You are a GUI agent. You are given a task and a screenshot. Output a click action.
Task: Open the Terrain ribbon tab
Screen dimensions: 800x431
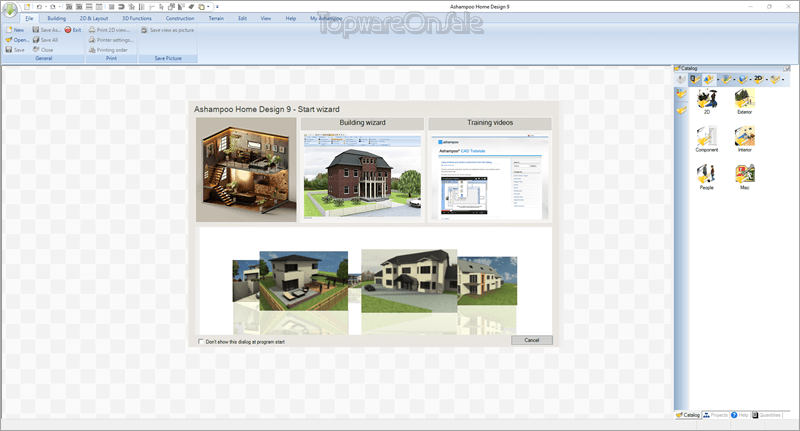(216, 18)
